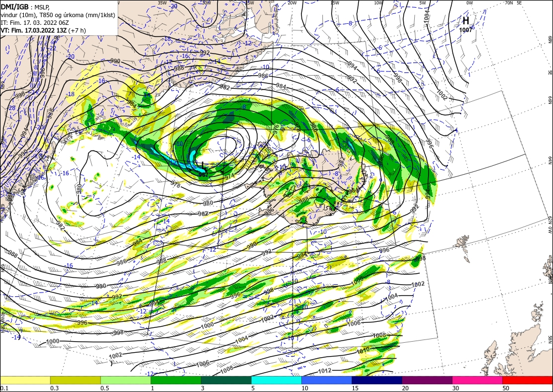Click the "L" low-pressure center marker
553x392 pixels.
[x=203, y=165]
